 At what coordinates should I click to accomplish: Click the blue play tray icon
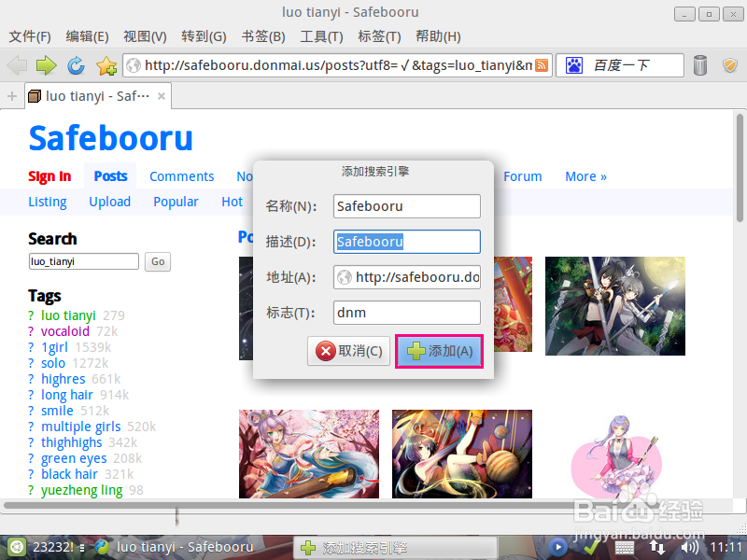(x=557, y=547)
